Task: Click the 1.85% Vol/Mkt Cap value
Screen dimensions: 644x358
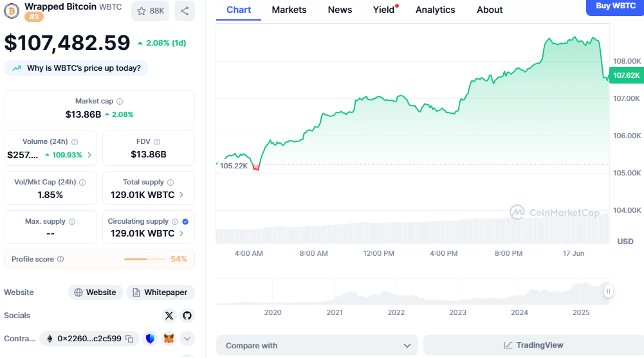Action: coord(50,195)
